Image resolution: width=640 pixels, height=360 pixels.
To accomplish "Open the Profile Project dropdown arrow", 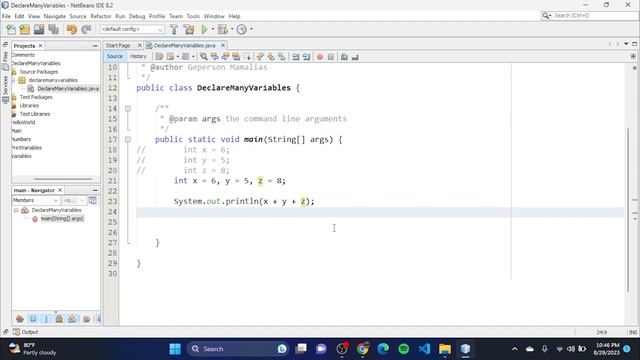I will click(x=251, y=29).
